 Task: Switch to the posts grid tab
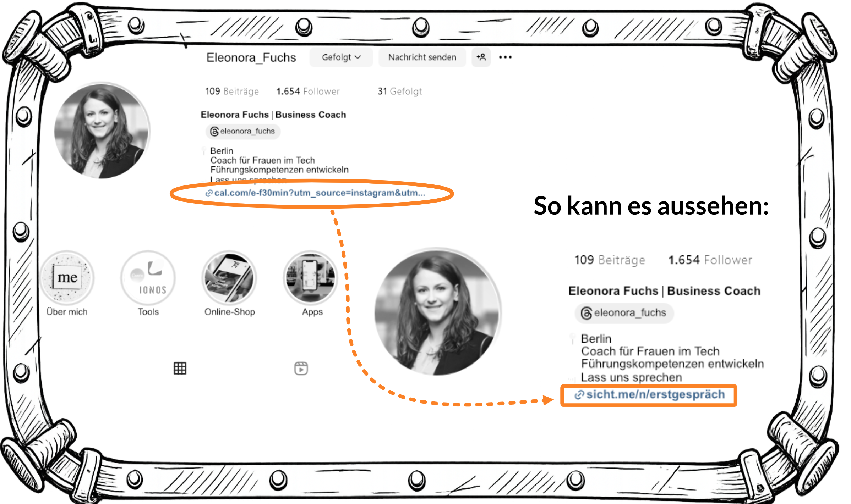pos(180,369)
